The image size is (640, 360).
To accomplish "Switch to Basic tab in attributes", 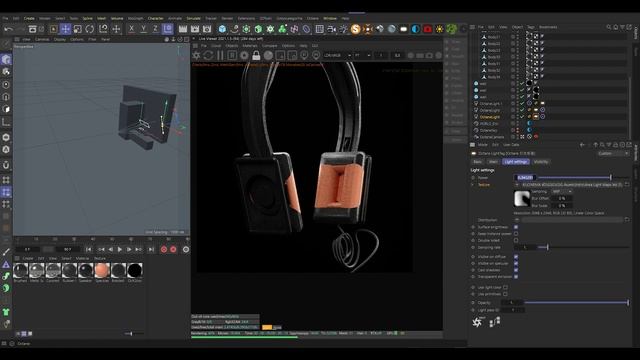I will (x=477, y=162).
